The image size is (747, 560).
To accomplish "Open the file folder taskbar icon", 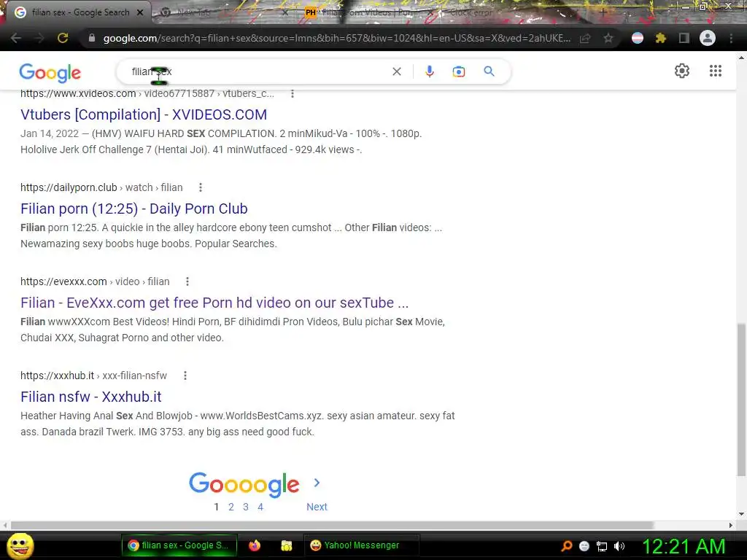I will (x=286, y=545).
